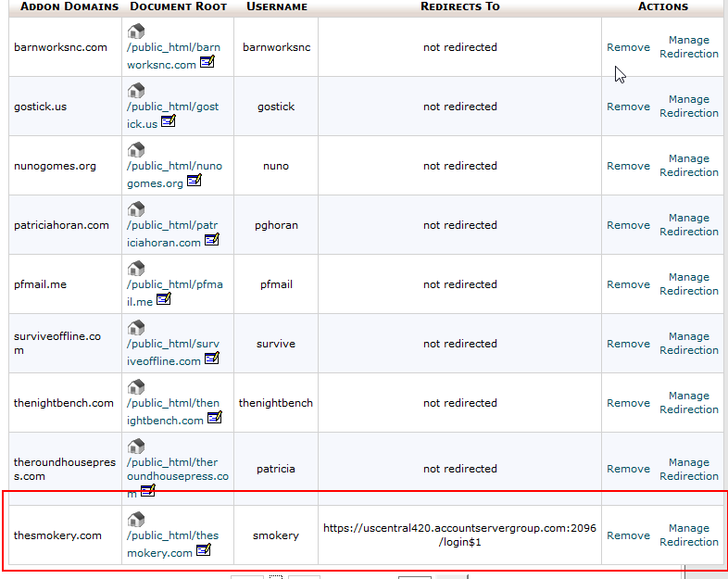728x579 pixels.
Task: Click username cell 'survive'
Action: 276,344
